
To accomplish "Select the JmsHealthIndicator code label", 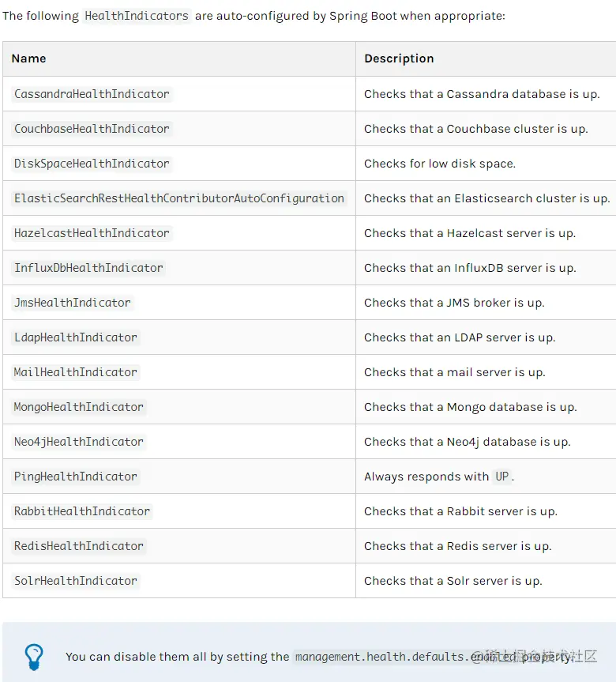I will tap(72, 303).
